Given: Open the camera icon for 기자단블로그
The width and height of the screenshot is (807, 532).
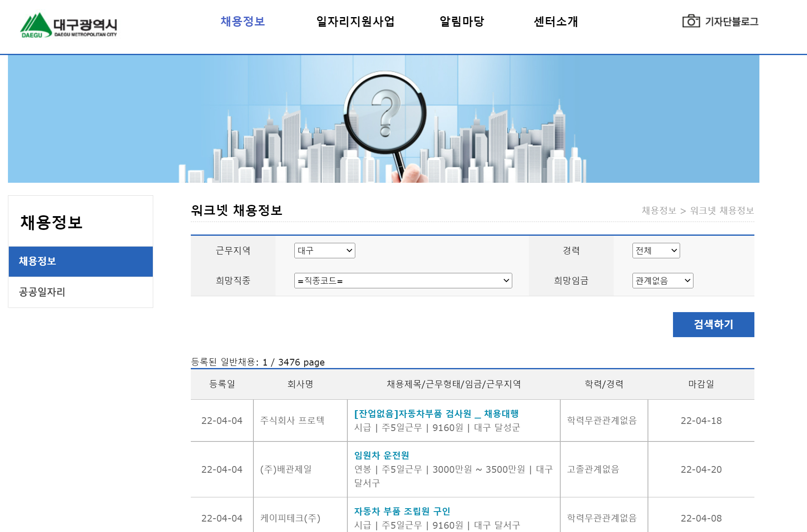Looking at the screenshot, I should 691,21.
